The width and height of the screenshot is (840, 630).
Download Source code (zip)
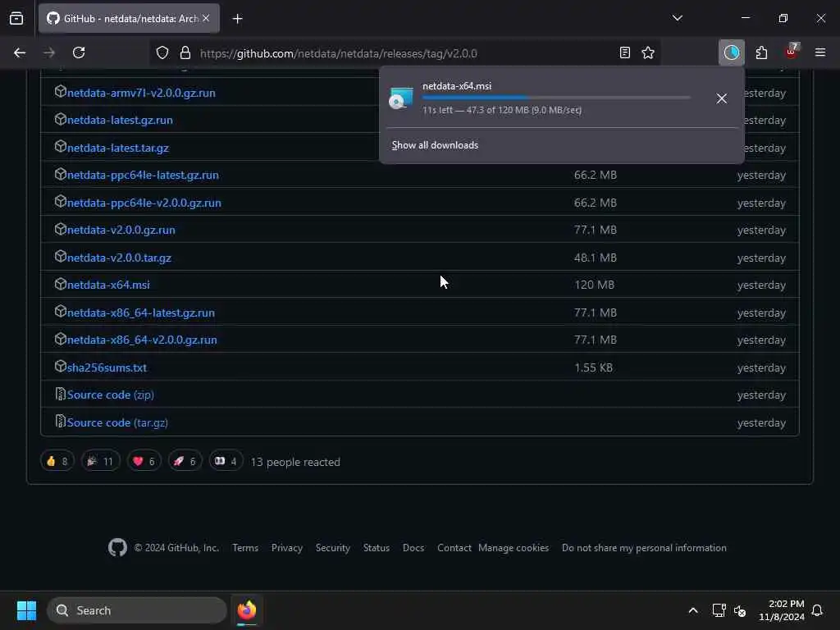pos(111,395)
